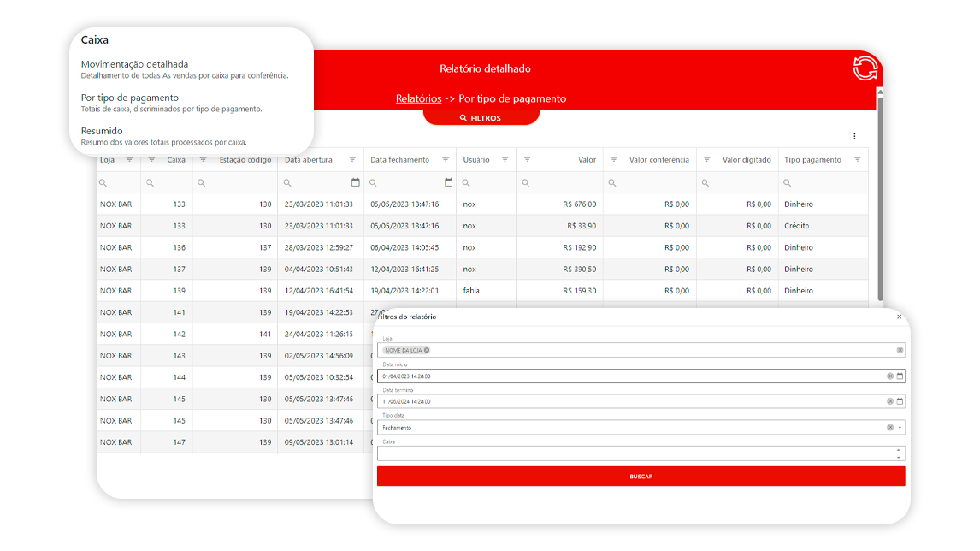
Task: Clear the Data início field value
Action: (x=890, y=376)
